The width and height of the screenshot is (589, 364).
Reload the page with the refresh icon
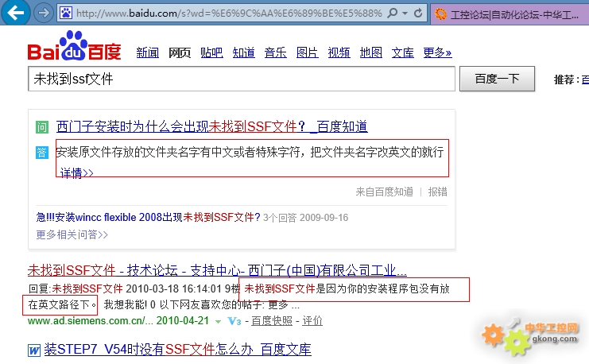tap(418, 14)
